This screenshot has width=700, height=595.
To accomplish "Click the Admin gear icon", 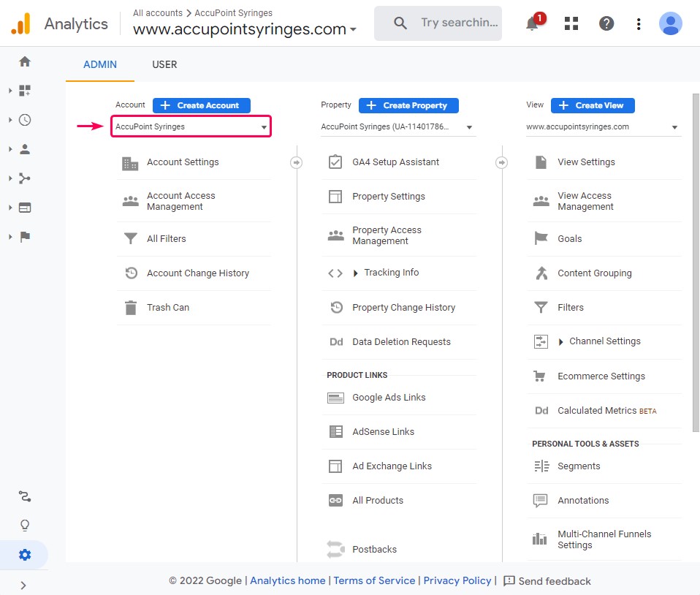I will click(x=25, y=555).
